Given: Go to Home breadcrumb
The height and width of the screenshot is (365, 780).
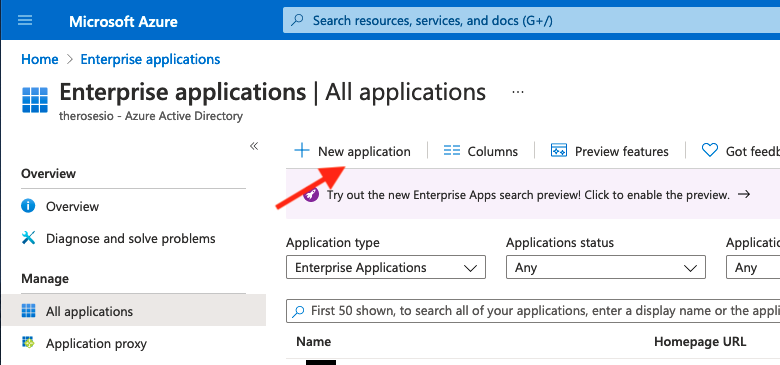Looking at the screenshot, I should [x=40, y=60].
